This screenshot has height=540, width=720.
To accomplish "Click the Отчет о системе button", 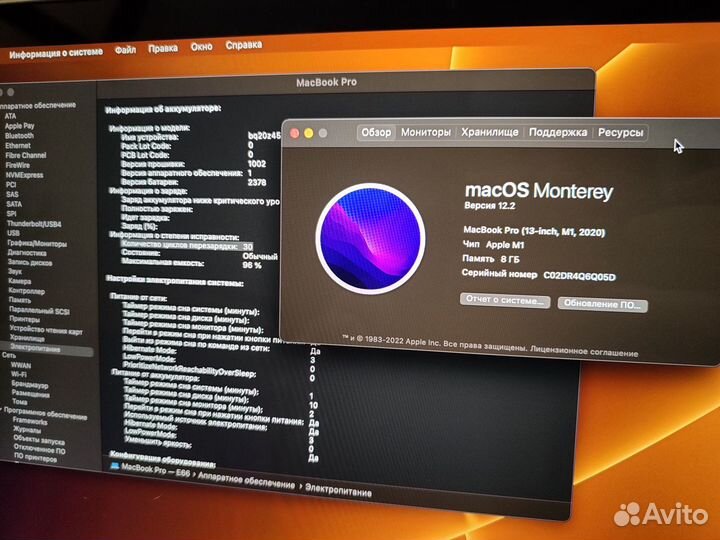I will (x=505, y=300).
